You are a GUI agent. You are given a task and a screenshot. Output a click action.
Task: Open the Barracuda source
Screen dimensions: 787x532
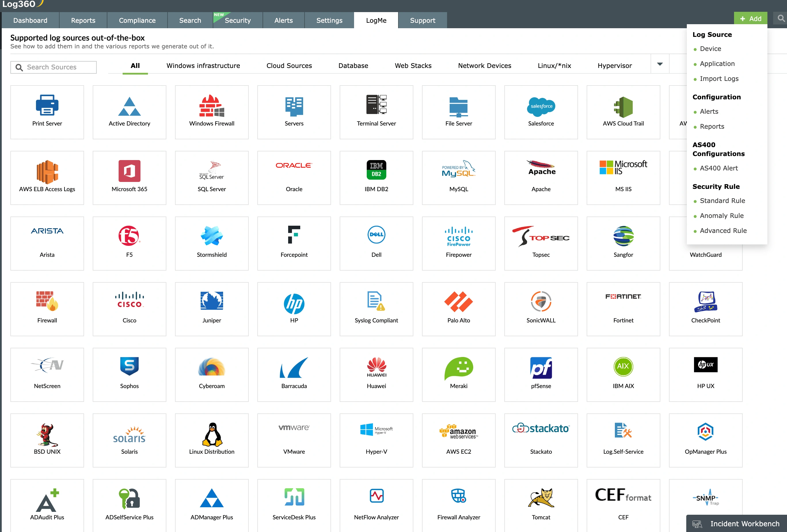[x=294, y=375]
